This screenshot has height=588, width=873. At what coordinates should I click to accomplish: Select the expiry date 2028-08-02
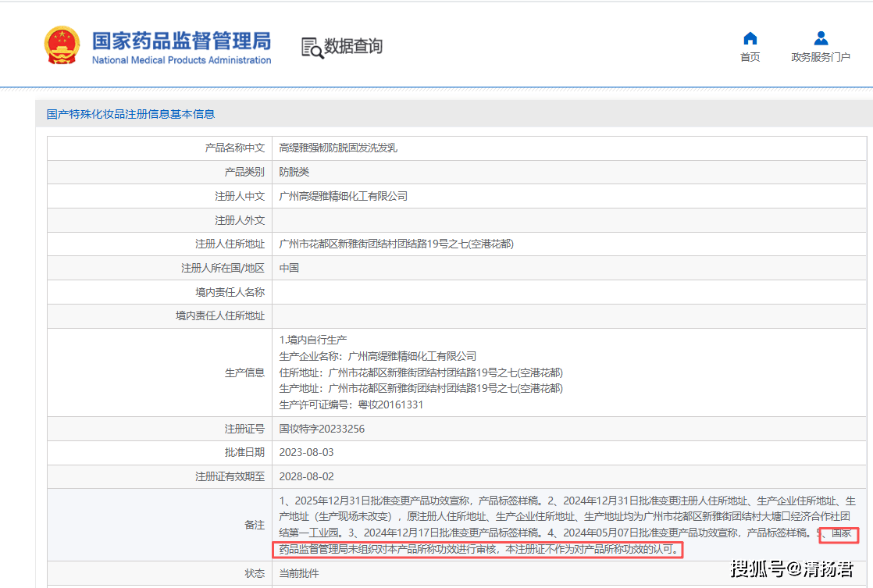306,476
